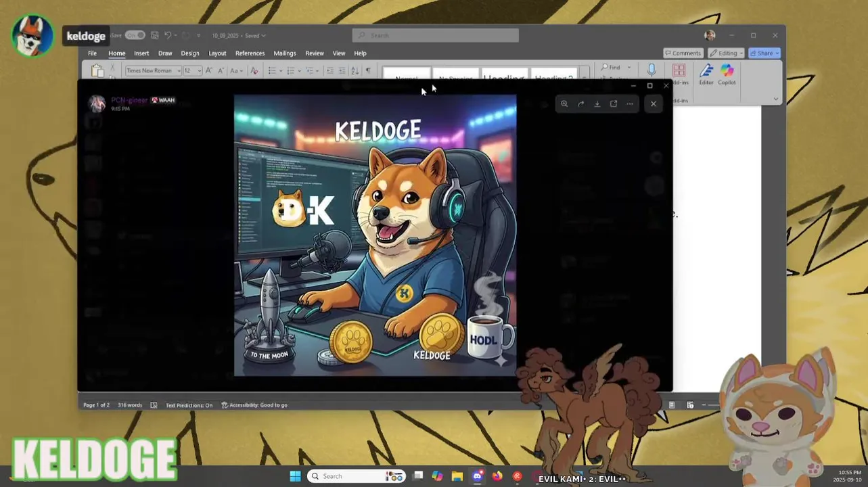
Task: Sort text with the A-Z sort icon
Action: (356, 70)
